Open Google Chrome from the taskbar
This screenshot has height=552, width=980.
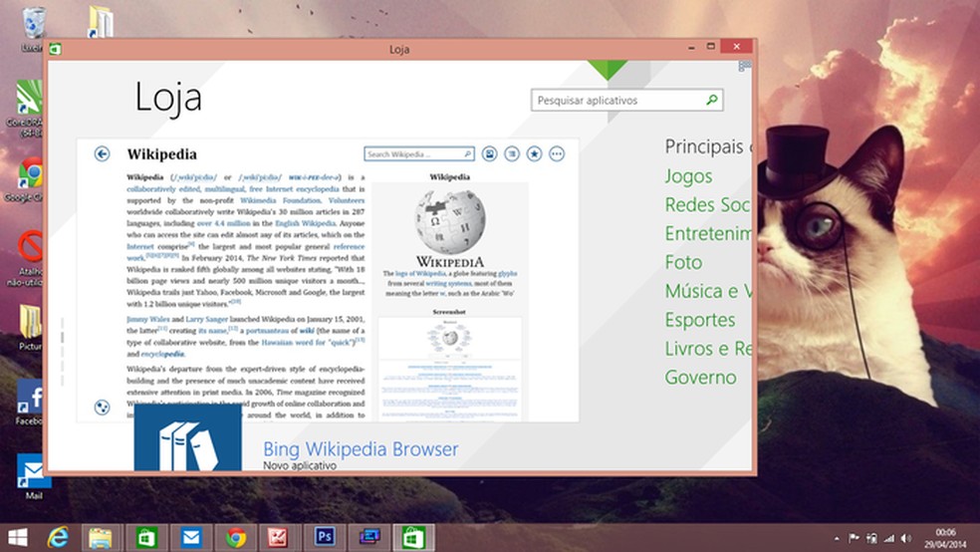point(236,537)
